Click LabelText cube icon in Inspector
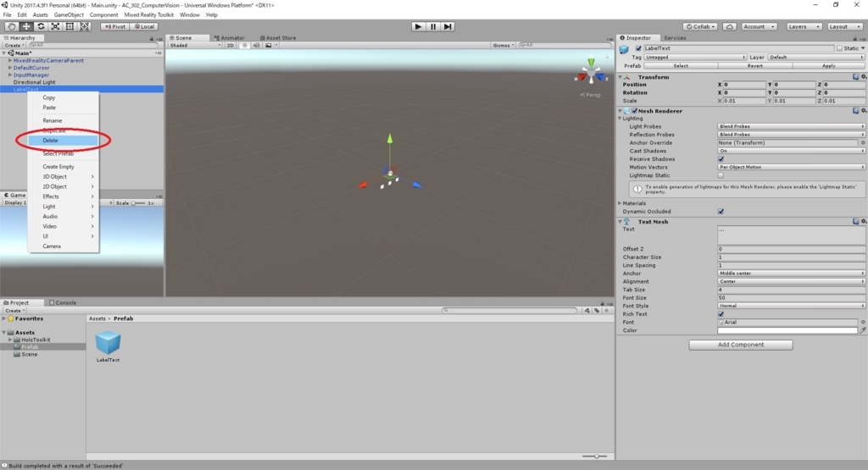 pyautogui.click(x=624, y=49)
